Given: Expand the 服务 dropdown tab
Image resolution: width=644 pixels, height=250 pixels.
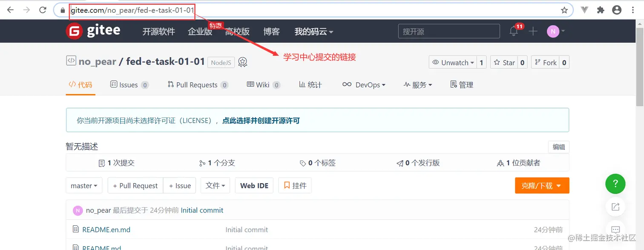Looking at the screenshot, I should 417,85.
